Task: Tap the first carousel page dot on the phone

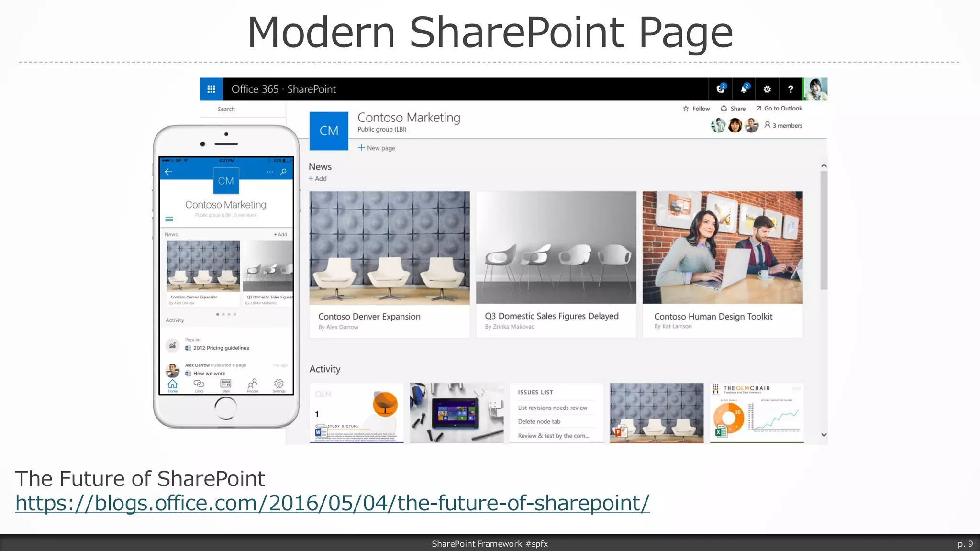Action: pyautogui.click(x=218, y=314)
